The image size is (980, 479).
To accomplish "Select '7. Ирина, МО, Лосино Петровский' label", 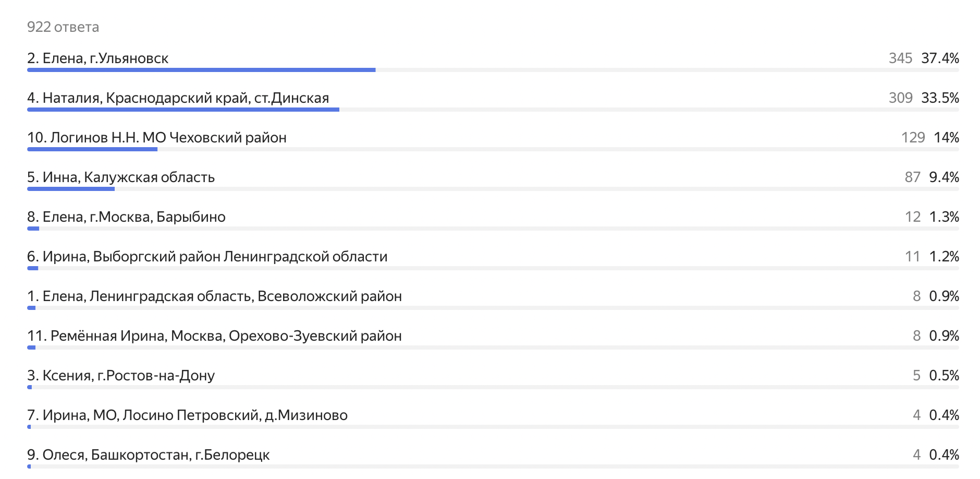I will click(x=188, y=415).
